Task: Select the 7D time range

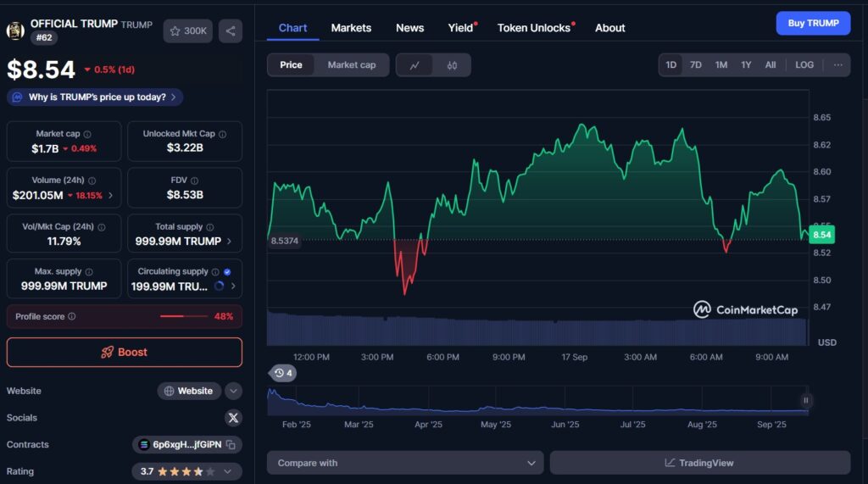Action: [696, 64]
